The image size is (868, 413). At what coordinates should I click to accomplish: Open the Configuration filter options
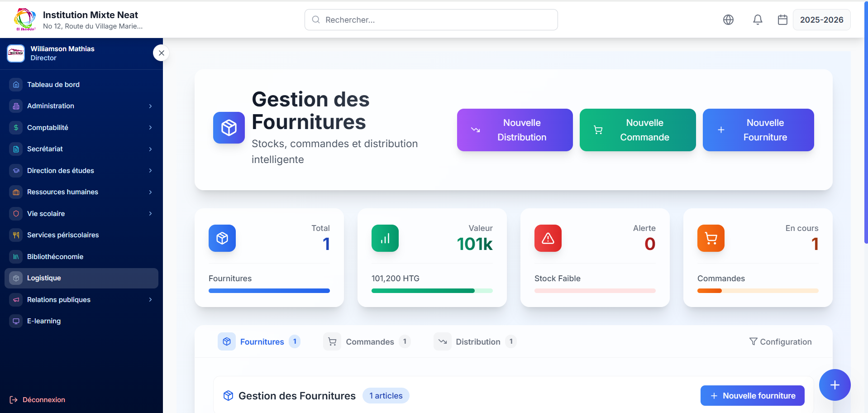pos(781,341)
